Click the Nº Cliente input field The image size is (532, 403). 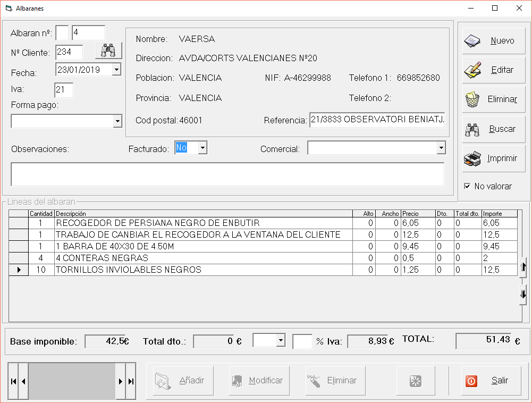[x=69, y=52]
